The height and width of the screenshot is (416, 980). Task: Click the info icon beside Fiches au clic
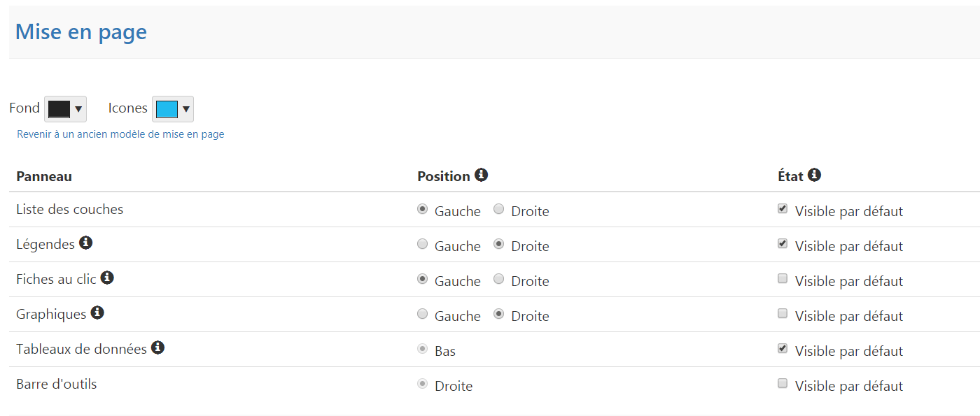(x=107, y=278)
